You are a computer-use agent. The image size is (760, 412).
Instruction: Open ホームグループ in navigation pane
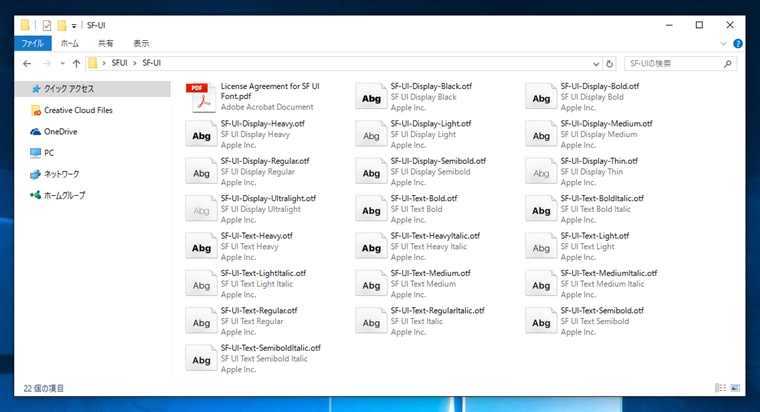tap(57, 195)
